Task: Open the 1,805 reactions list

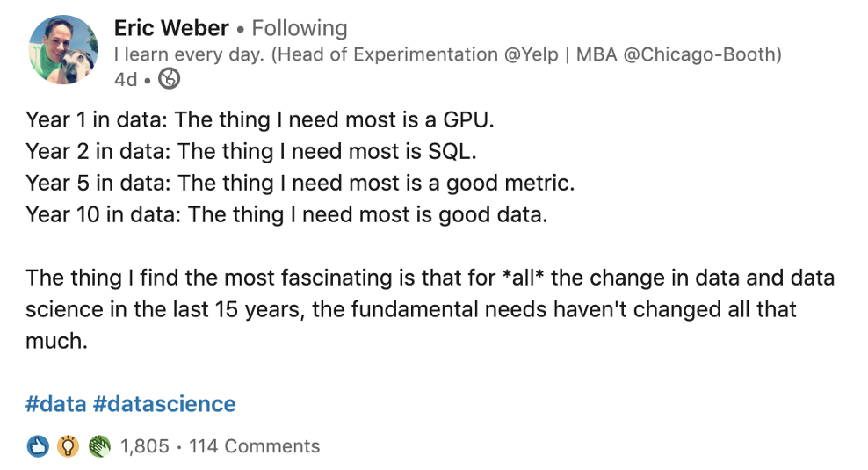Action: tap(144, 446)
